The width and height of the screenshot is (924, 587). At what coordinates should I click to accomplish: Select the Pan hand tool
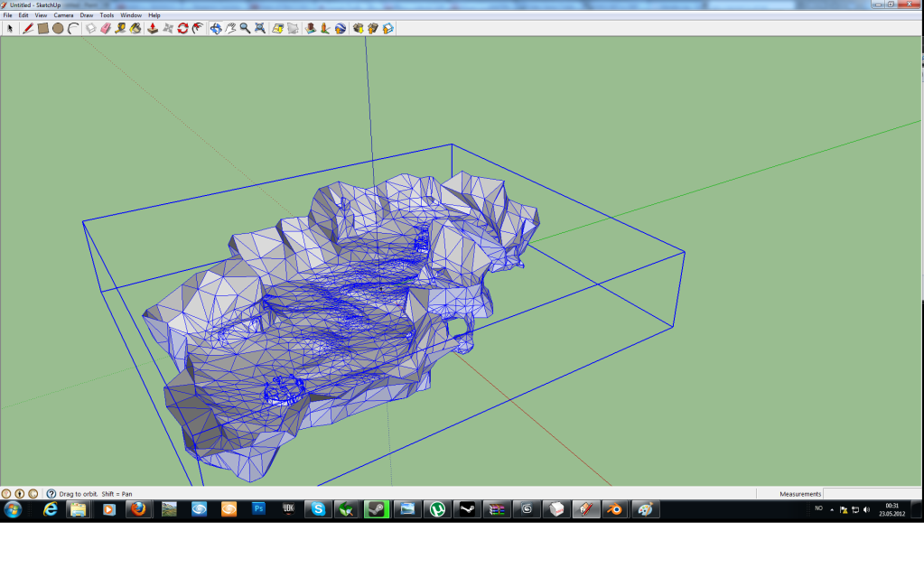coord(230,28)
